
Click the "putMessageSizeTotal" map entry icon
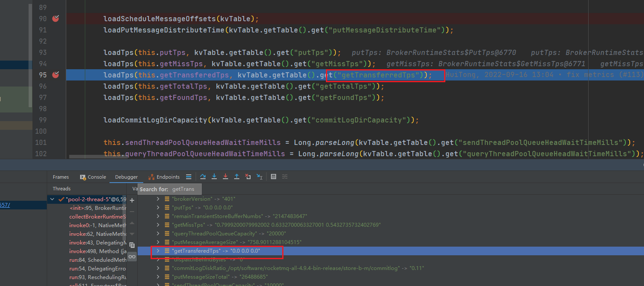coord(167,277)
